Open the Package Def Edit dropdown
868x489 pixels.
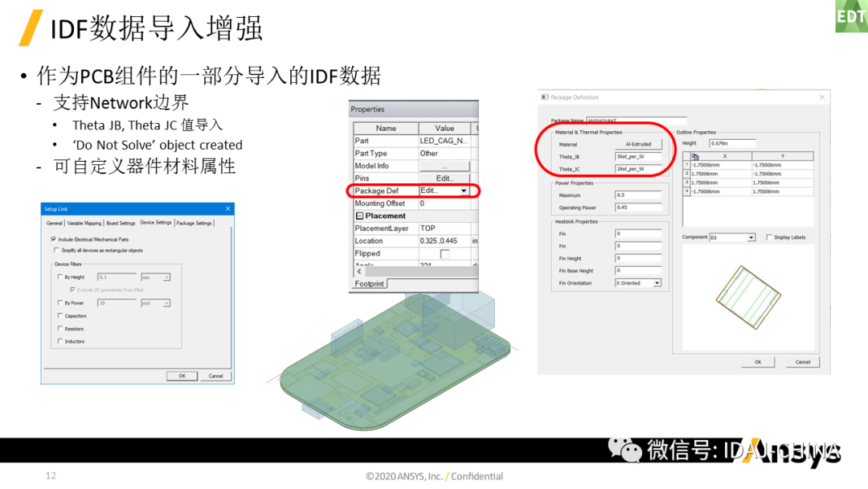(464, 191)
